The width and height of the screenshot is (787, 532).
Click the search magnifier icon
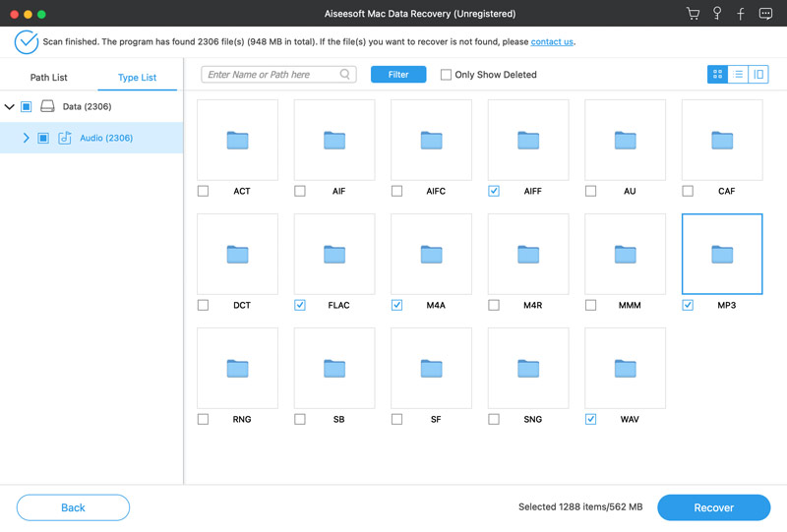click(x=345, y=75)
